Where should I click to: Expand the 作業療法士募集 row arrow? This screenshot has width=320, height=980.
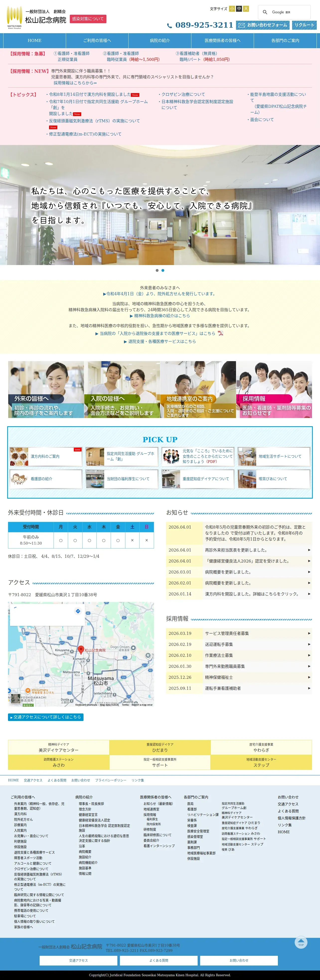[309, 656]
